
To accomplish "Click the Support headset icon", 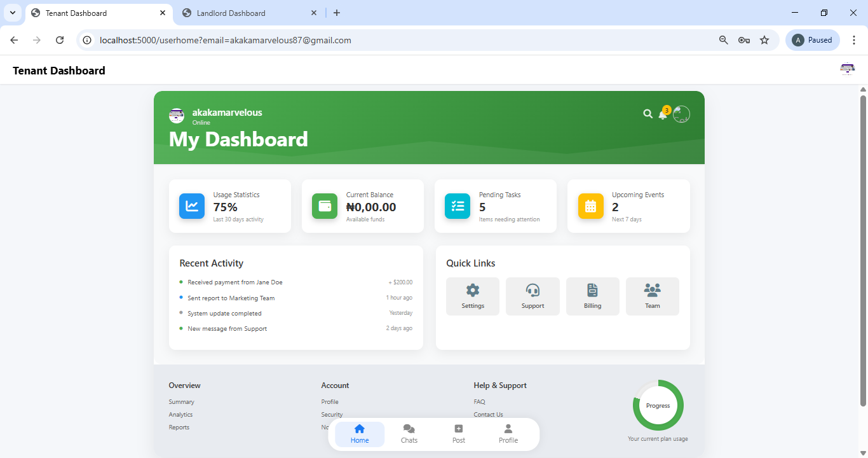I will tap(532, 289).
